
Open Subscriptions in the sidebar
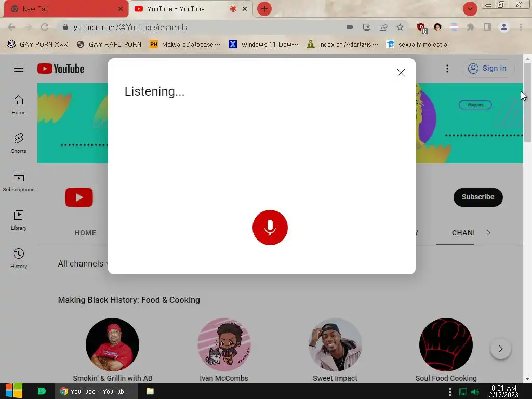19,182
